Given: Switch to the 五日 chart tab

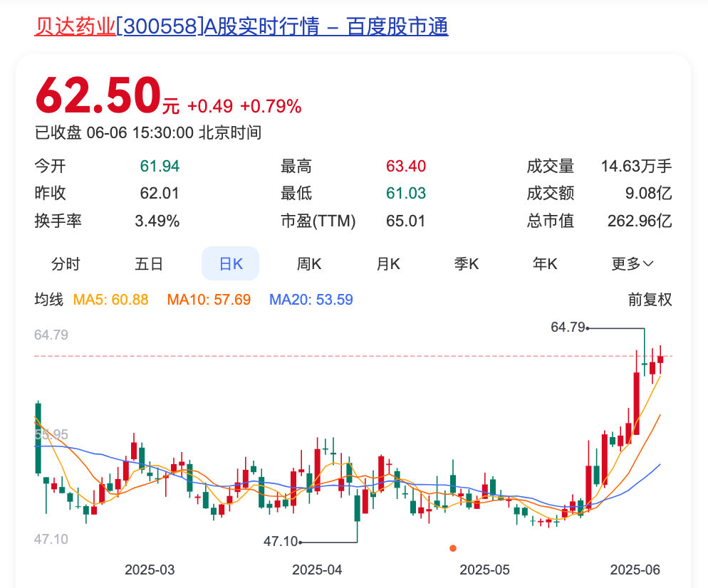Looking at the screenshot, I should [149, 263].
